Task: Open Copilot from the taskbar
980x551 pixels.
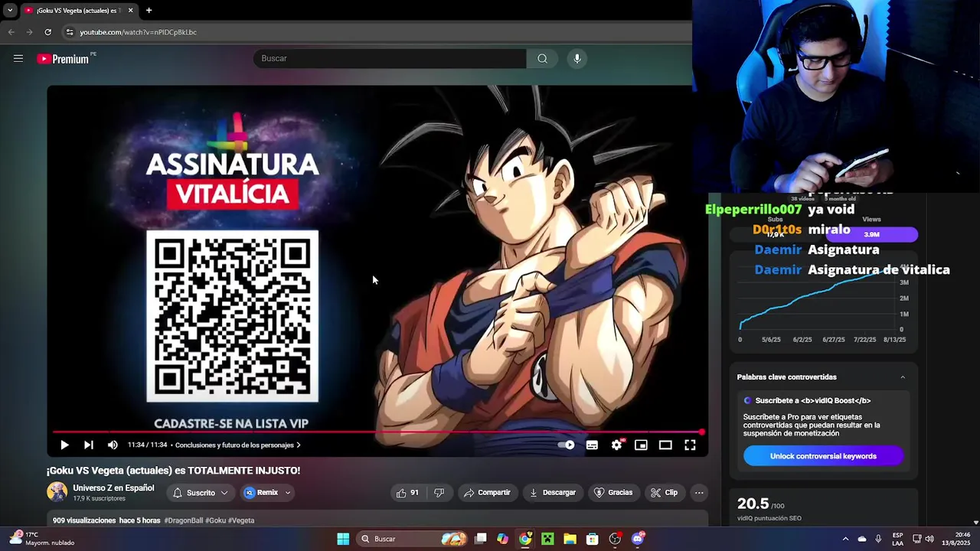Action: [x=502, y=539]
